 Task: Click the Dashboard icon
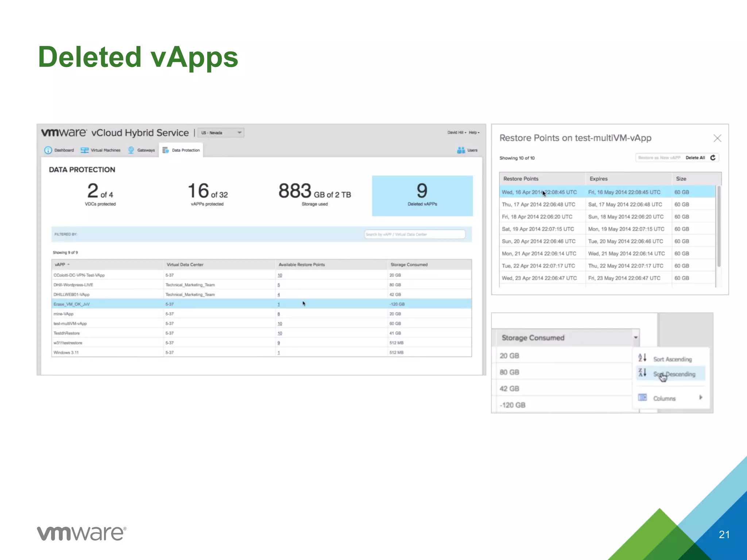[48, 150]
